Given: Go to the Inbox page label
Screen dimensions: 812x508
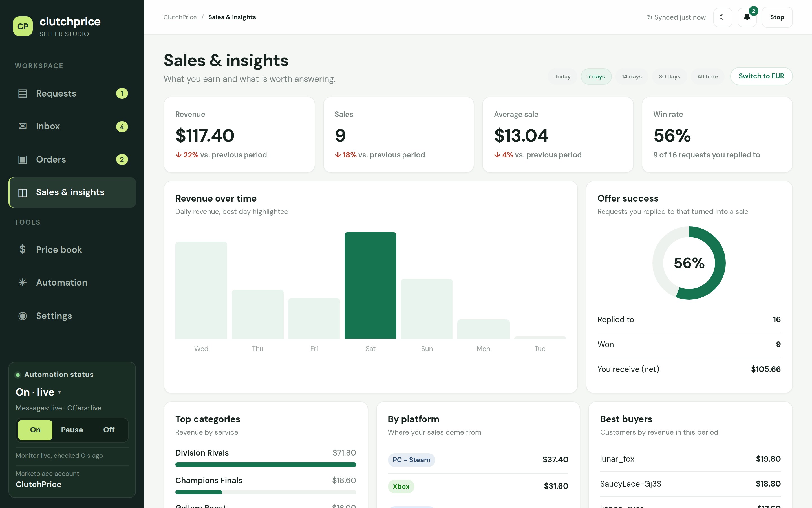Looking at the screenshot, I should (x=48, y=126).
